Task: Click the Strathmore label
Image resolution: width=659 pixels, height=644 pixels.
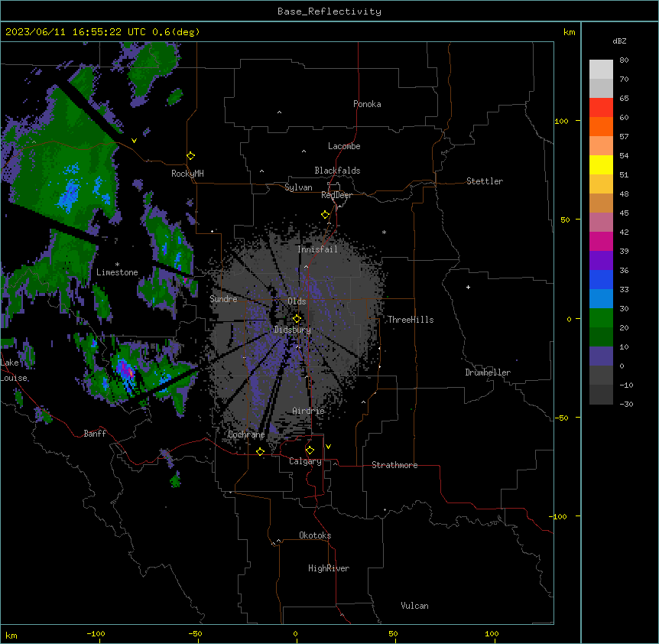Action: (394, 465)
